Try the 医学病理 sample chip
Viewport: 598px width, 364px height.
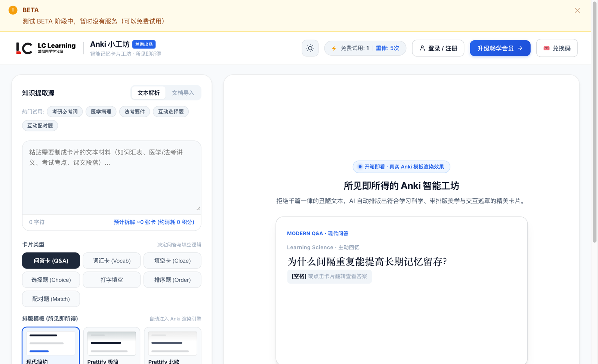(101, 112)
